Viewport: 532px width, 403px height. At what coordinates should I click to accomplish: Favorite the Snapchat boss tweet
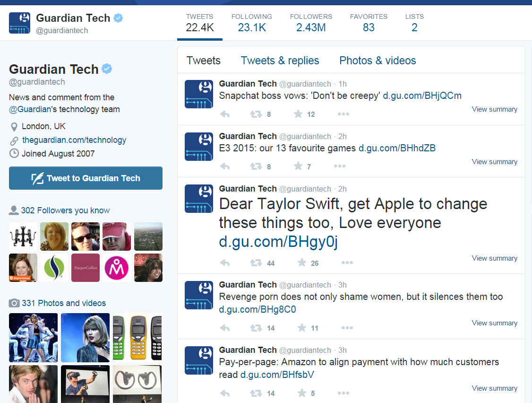coord(298,114)
